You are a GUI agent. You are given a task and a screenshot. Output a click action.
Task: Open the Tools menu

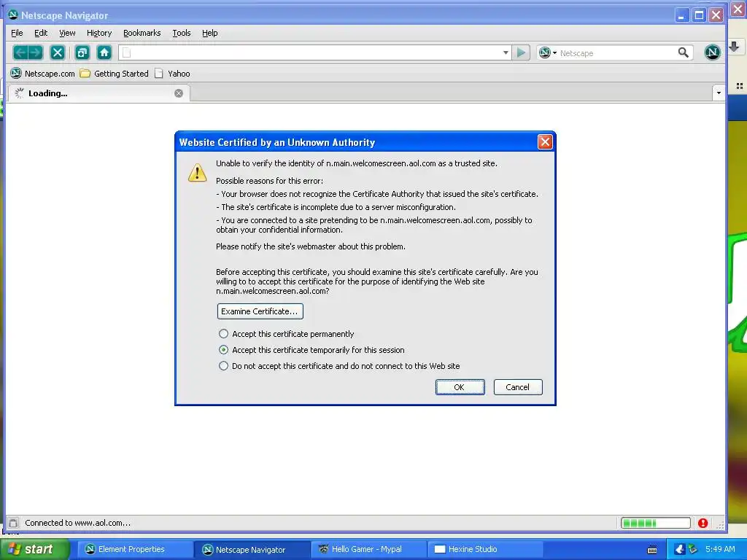[182, 33]
